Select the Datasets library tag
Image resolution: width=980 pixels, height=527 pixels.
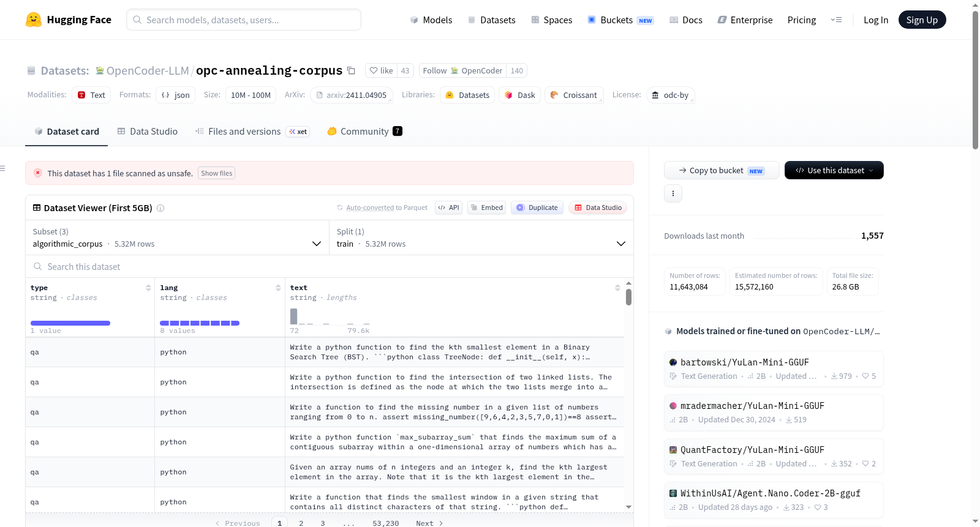tap(467, 95)
